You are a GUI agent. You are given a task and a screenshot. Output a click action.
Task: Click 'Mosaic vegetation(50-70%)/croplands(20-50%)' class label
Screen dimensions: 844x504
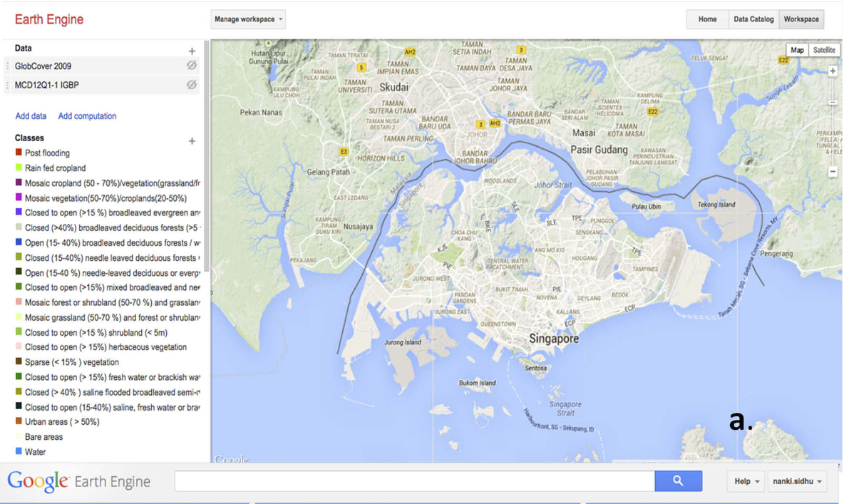tap(106, 198)
